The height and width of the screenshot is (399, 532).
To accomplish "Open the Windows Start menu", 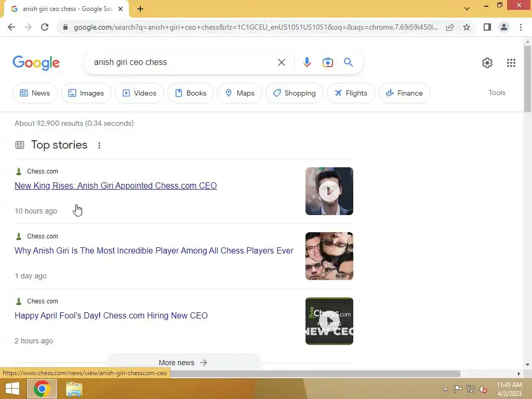I will (12, 389).
